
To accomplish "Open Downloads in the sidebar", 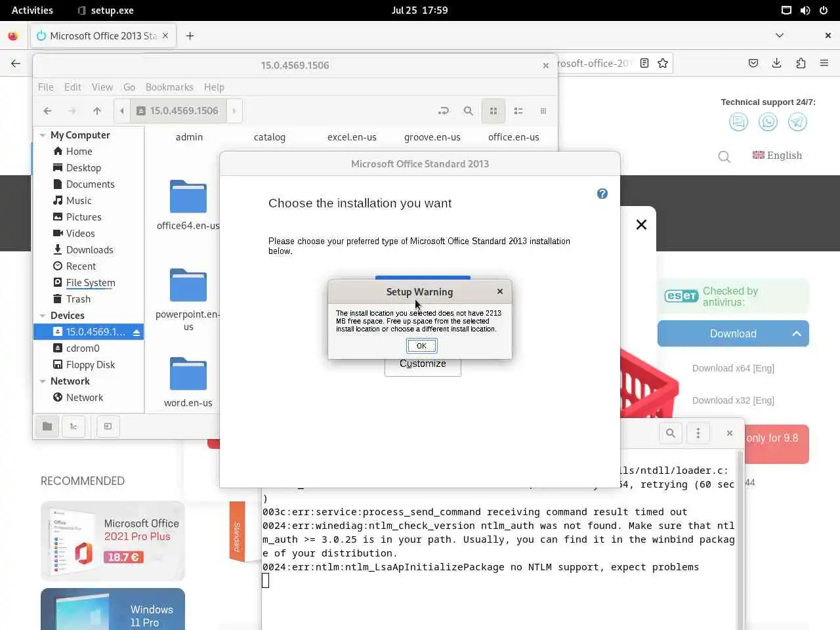I will pos(89,250).
